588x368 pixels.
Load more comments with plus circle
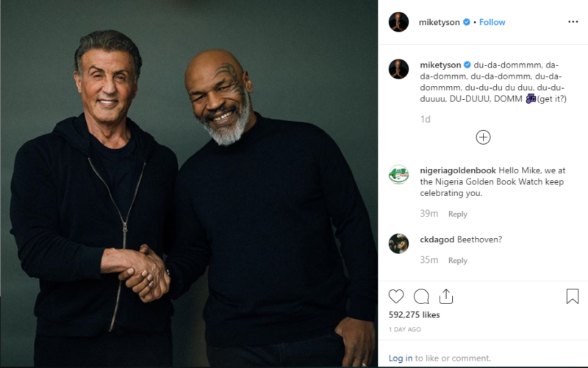pyautogui.click(x=483, y=137)
